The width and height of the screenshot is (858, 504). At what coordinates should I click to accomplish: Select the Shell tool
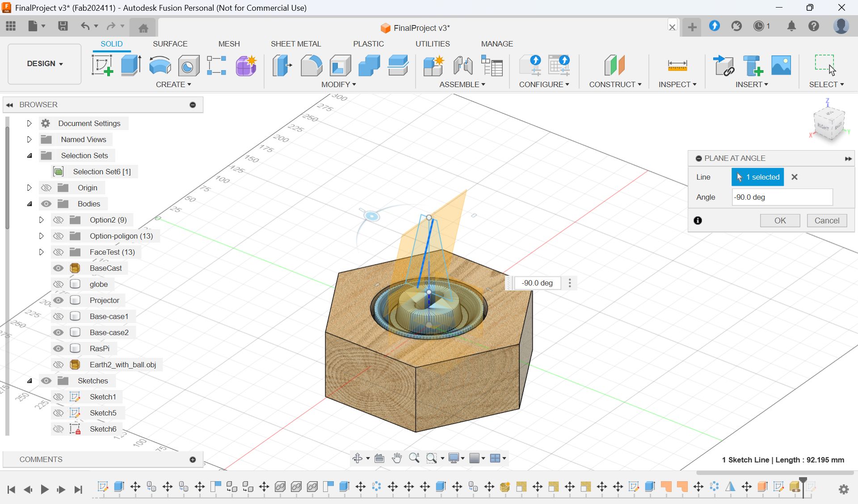[x=340, y=65]
